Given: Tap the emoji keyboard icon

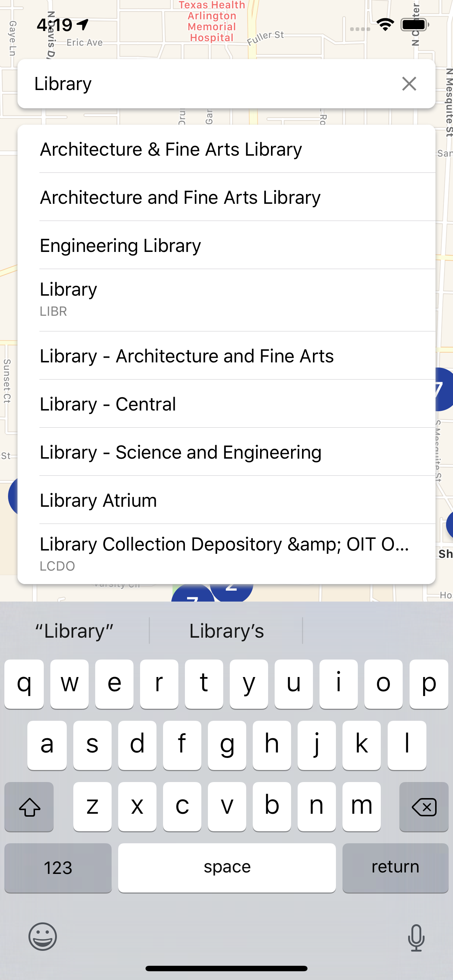Looking at the screenshot, I should pos(43,937).
